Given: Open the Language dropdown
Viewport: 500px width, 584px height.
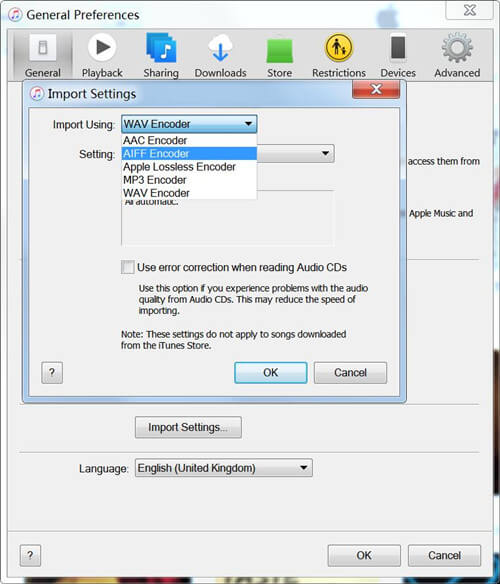Looking at the screenshot, I should [224, 468].
